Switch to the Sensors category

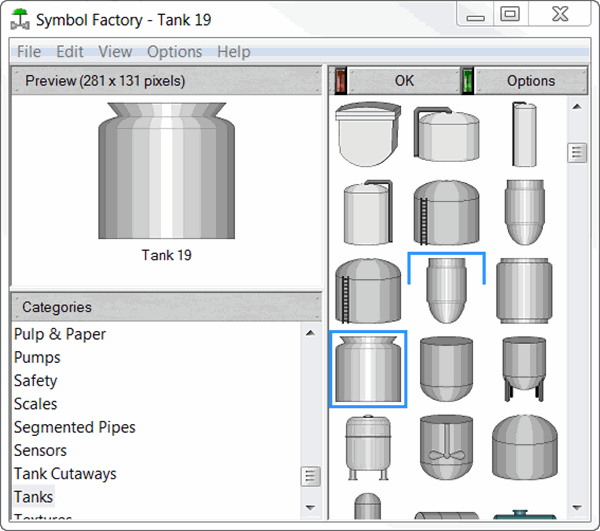(x=40, y=451)
